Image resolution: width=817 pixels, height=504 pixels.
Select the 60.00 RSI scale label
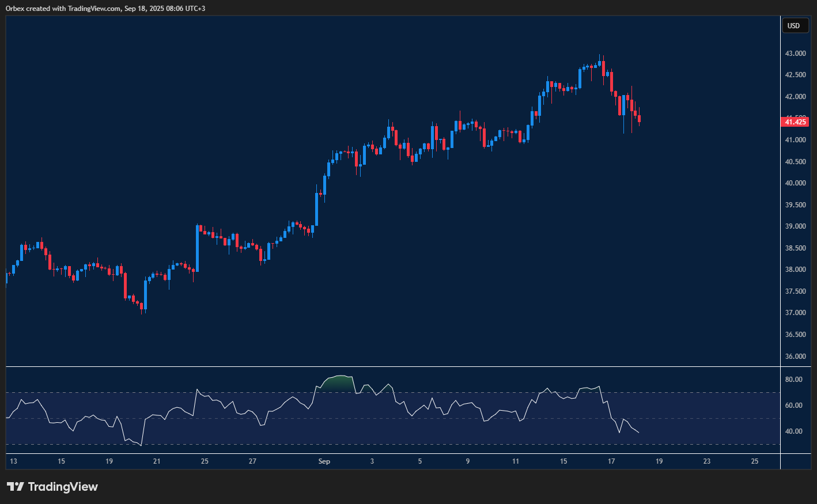click(793, 406)
